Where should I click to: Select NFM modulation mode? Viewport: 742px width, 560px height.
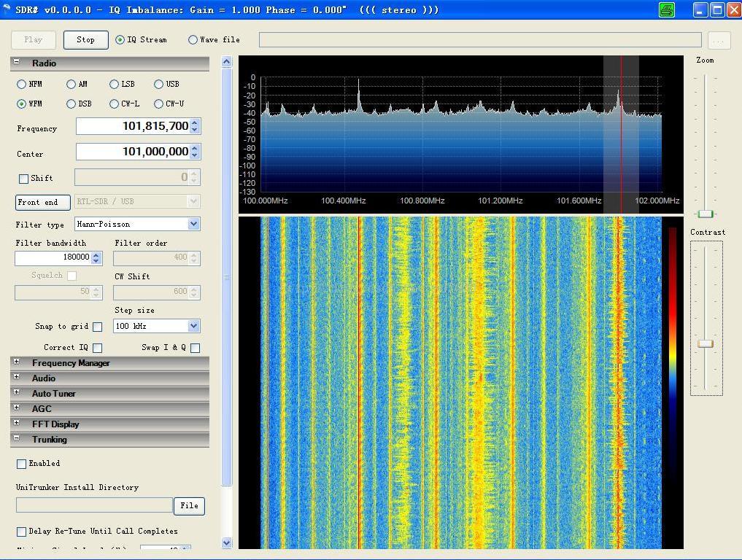point(21,84)
